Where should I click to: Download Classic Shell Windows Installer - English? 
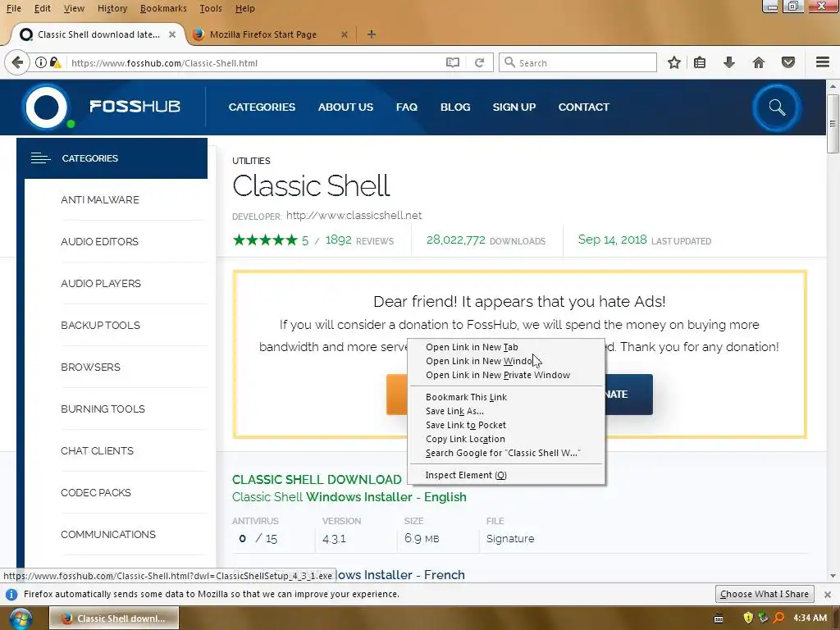pos(349,497)
